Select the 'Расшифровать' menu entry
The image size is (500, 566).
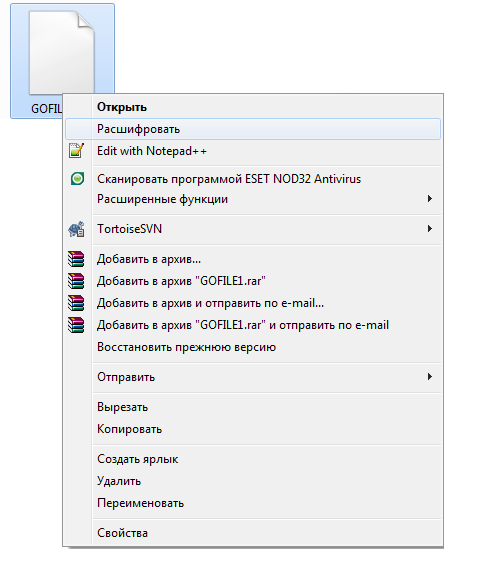[x=253, y=129]
